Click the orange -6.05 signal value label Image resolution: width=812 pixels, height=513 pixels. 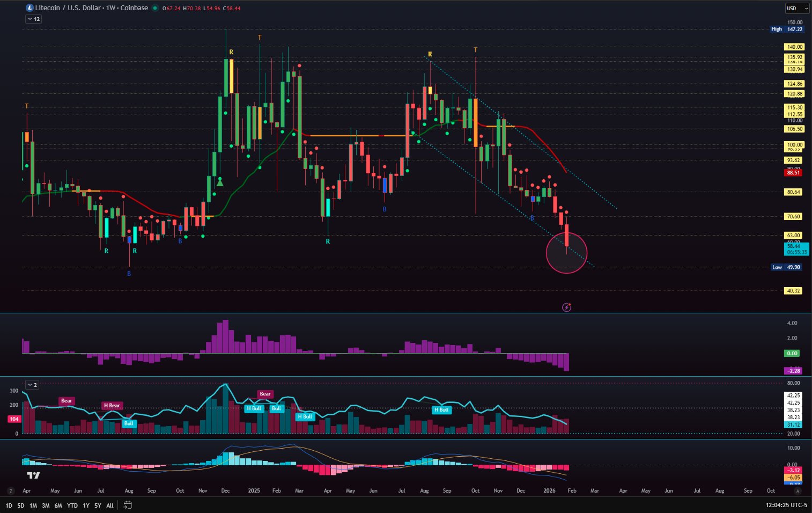coord(793,477)
